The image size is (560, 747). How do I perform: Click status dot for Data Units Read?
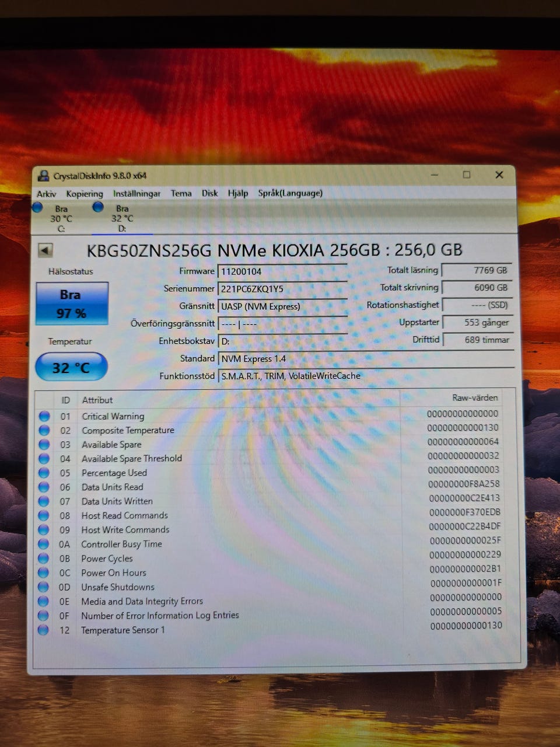click(44, 487)
